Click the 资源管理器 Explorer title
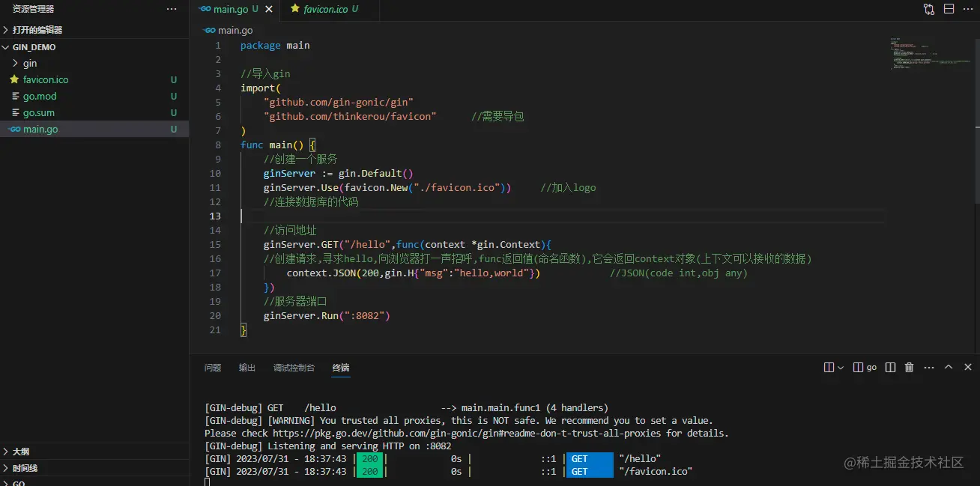 point(33,9)
